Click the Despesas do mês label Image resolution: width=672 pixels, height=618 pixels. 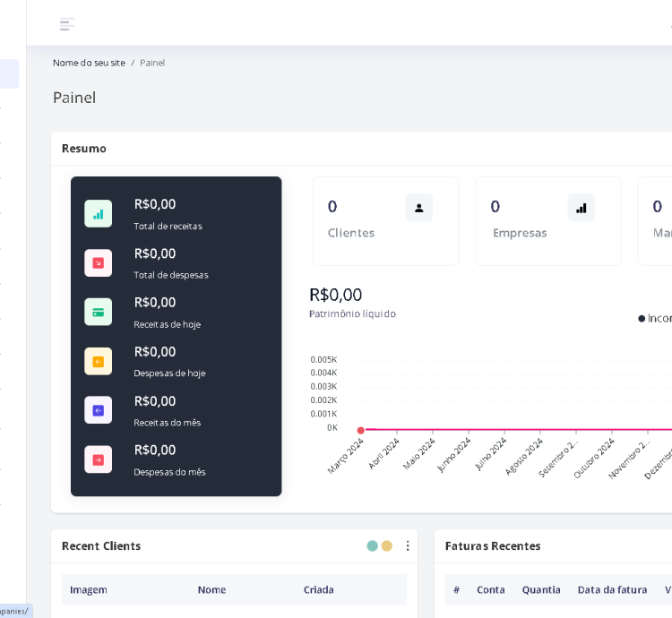pos(169,472)
